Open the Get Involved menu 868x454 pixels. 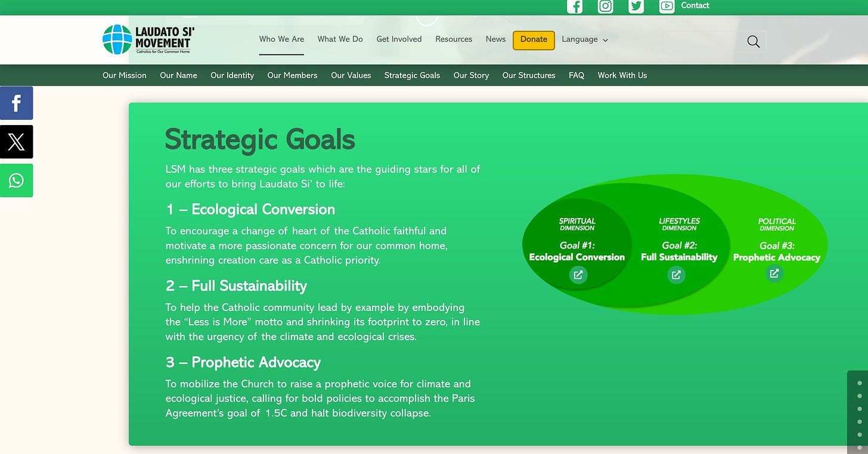[x=399, y=39]
